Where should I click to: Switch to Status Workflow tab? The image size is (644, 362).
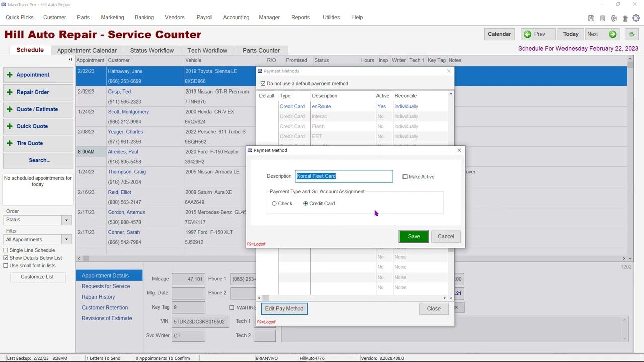152,50
